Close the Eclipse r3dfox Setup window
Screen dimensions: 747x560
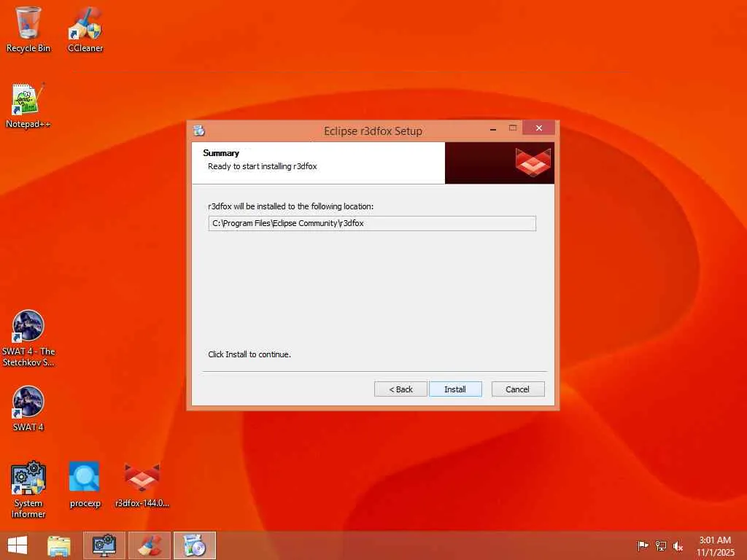click(x=539, y=128)
